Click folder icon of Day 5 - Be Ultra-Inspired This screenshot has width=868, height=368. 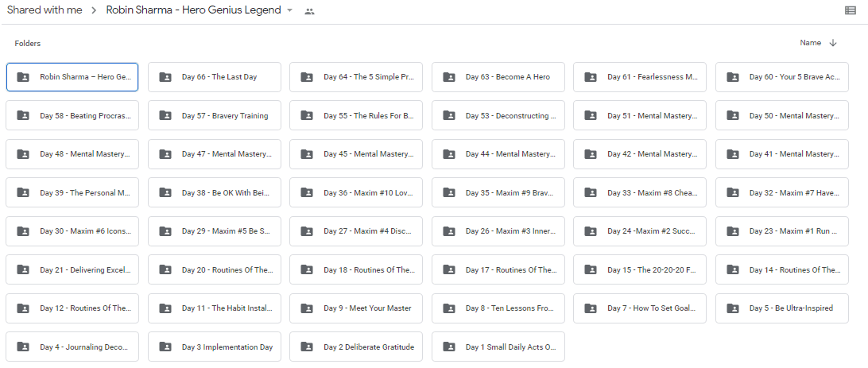click(732, 308)
